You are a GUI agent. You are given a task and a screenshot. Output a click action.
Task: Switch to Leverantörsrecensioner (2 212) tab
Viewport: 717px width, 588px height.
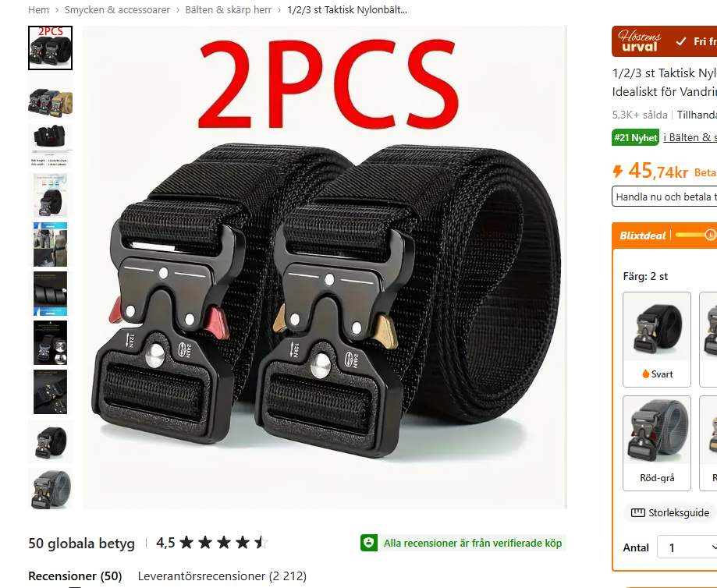click(222, 576)
